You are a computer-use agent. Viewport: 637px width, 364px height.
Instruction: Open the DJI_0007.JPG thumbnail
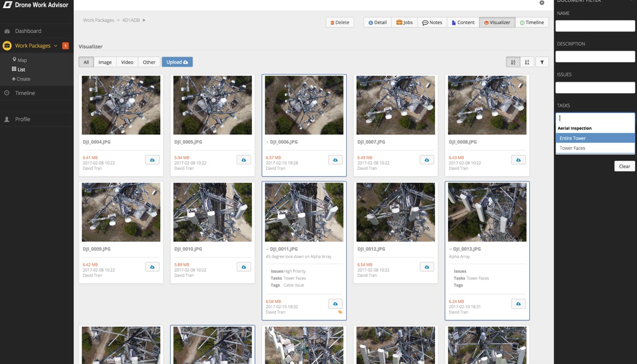click(x=396, y=105)
